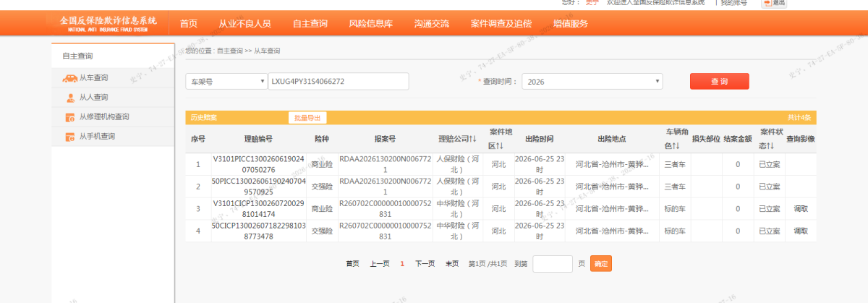Sort by the 车辆角色 column header
The width and height of the screenshot is (868, 303).
tap(676, 139)
